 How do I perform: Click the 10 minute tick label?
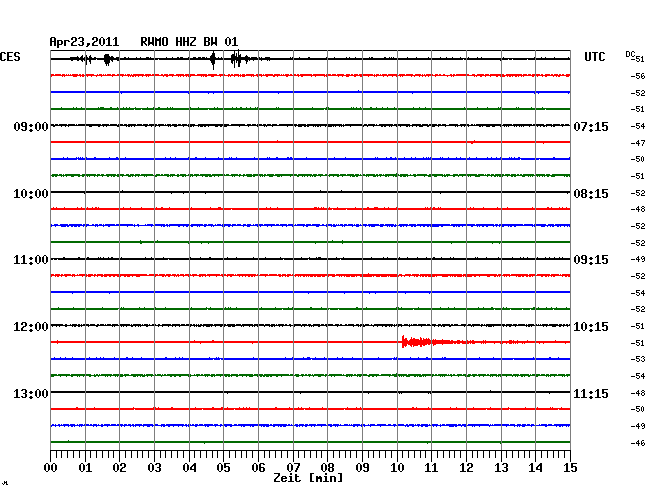coord(397,468)
